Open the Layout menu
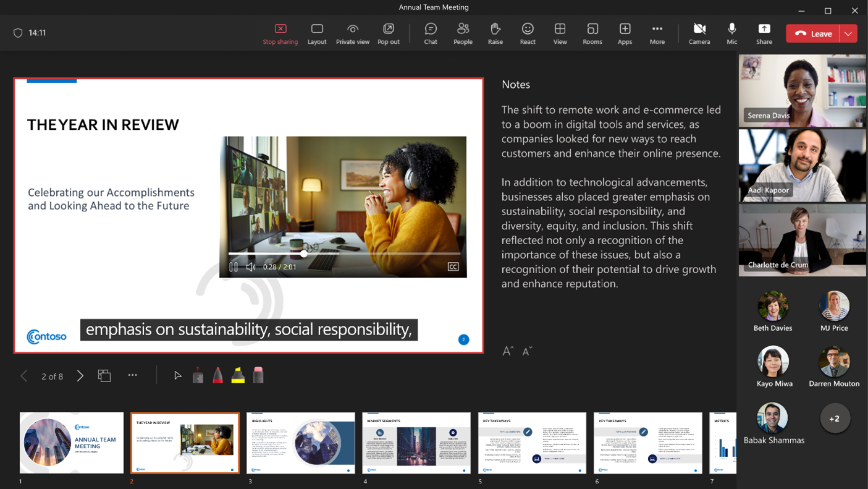The image size is (868, 489). pos(317,33)
